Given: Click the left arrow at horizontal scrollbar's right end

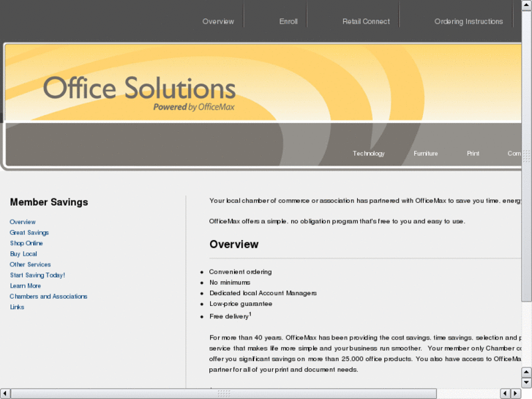Looking at the screenshot, I should 505,393.
